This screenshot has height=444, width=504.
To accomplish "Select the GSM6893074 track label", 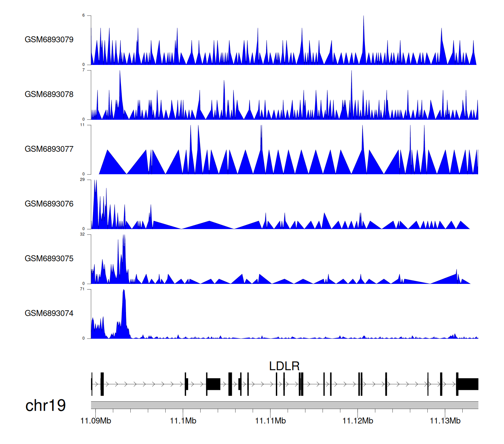I will [x=49, y=313].
